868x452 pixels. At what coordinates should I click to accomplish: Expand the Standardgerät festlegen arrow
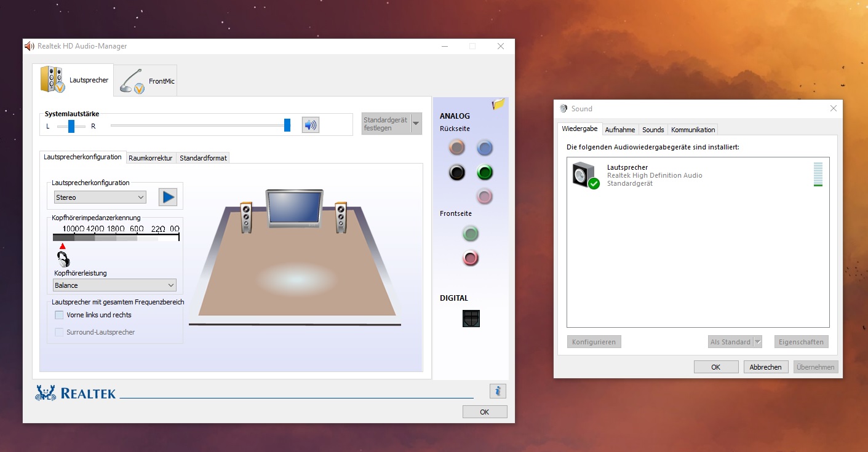coord(416,124)
